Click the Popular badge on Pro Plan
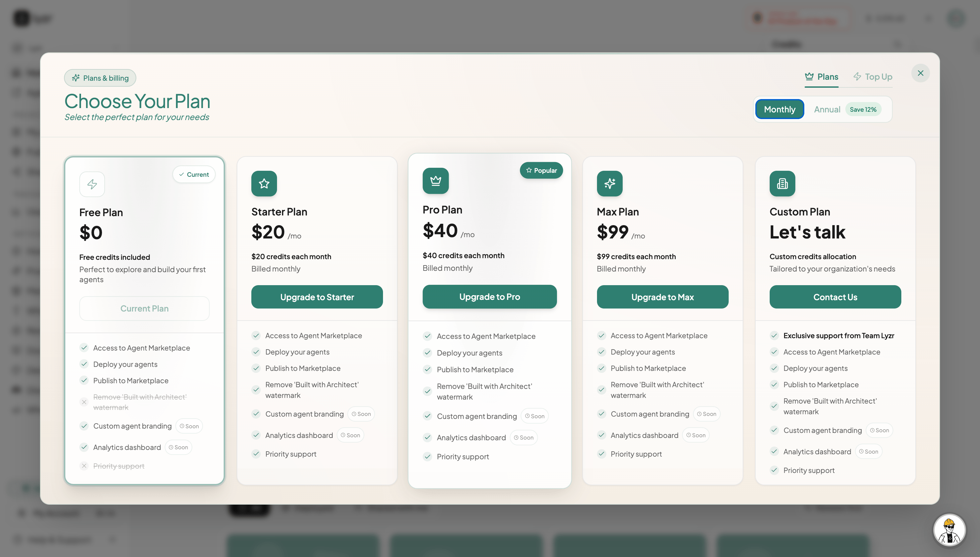Image resolution: width=980 pixels, height=557 pixels. pos(541,170)
